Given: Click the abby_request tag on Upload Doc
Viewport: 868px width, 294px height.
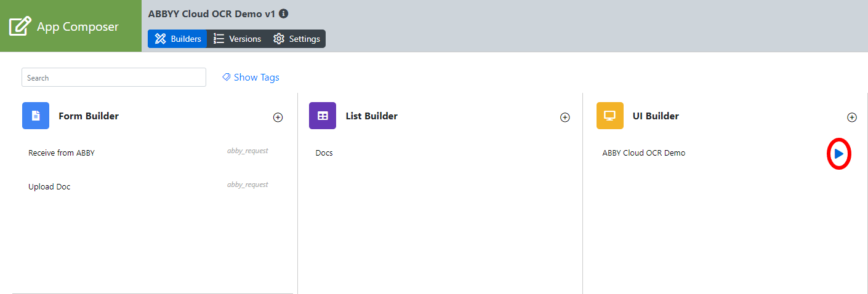Looking at the screenshot, I should coord(247,185).
